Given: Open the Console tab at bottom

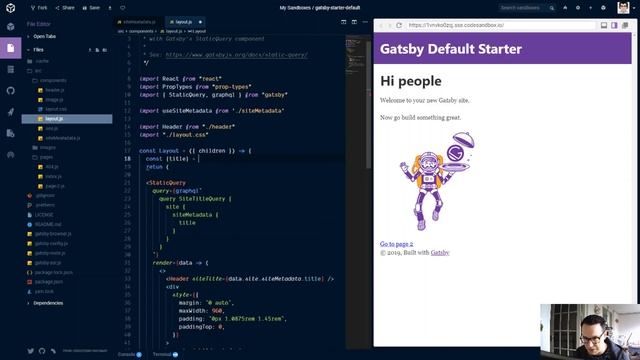Looking at the screenshot, I should [130, 354].
